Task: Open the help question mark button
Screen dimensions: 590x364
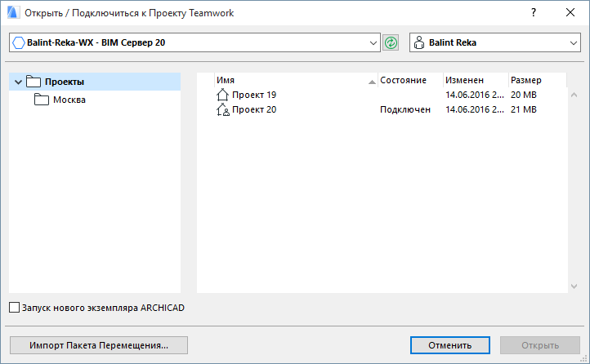Action: [533, 13]
